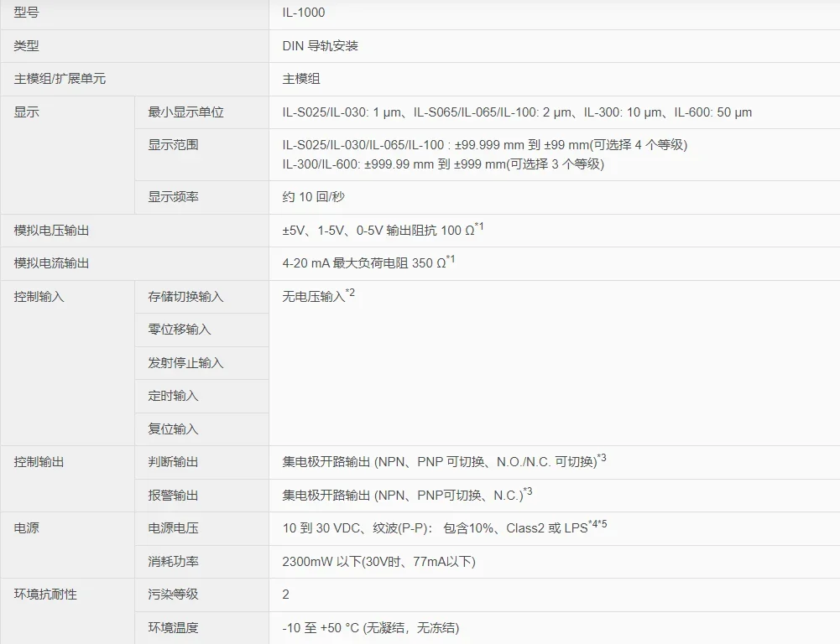Click the 显示范围 label

coord(173,144)
